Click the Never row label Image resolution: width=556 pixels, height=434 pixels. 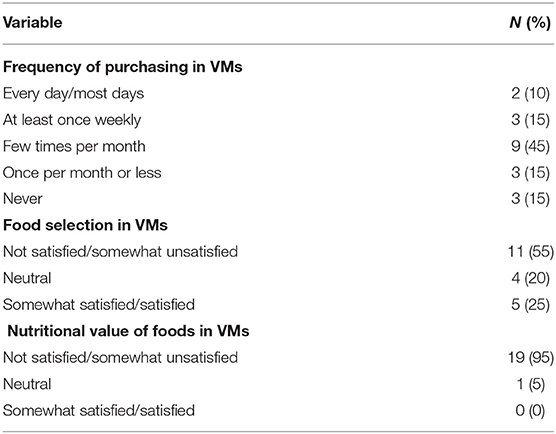tap(23, 199)
